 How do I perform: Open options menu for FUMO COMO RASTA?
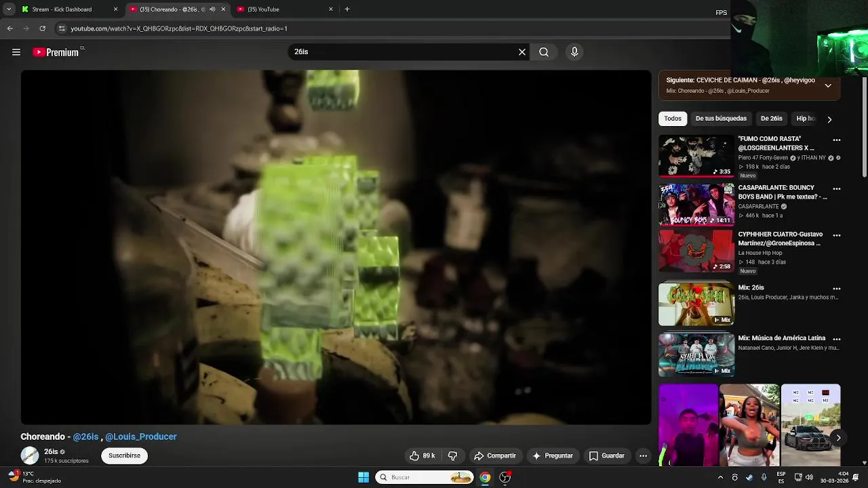click(x=836, y=140)
